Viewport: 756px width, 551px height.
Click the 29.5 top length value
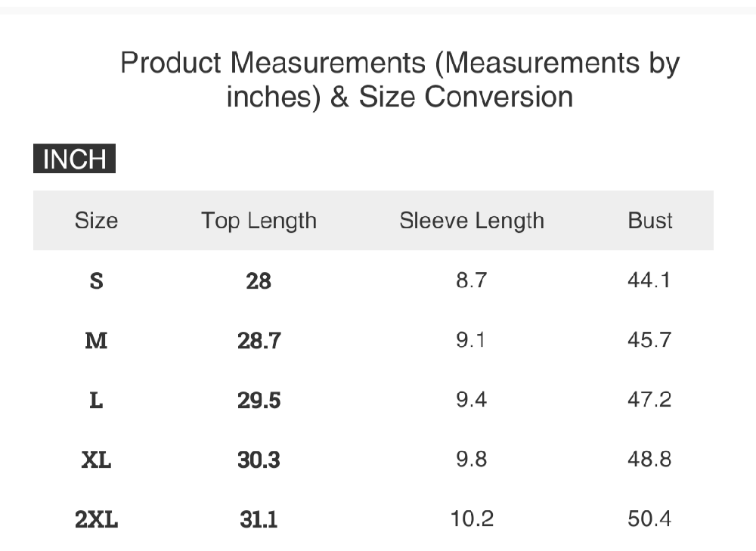(x=259, y=401)
